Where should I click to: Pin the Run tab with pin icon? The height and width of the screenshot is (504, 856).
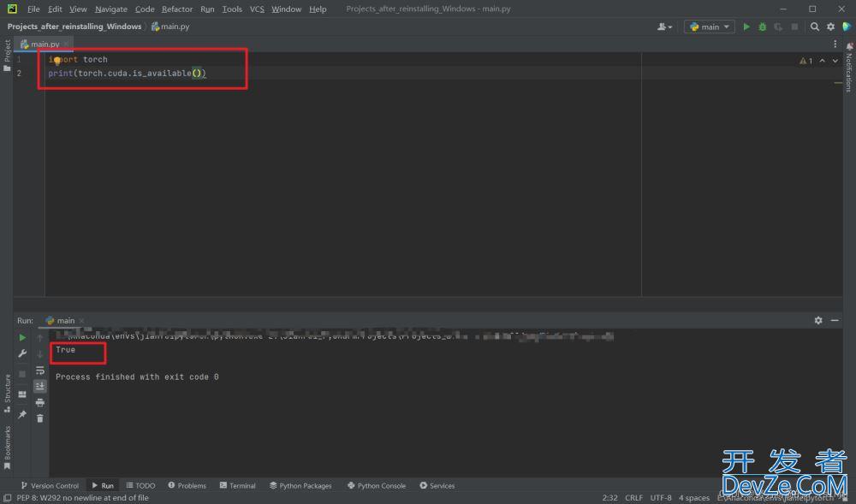pyautogui.click(x=22, y=414)
